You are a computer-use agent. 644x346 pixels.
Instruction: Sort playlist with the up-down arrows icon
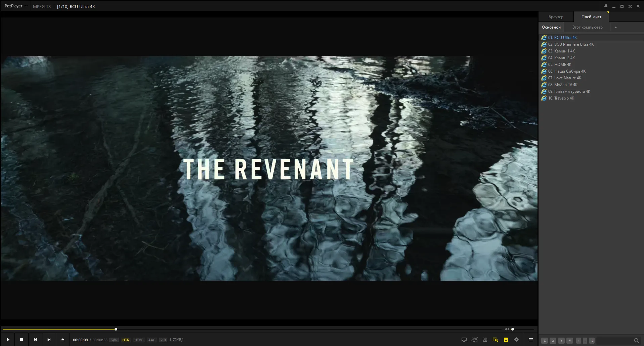pyautogui.click(x=592, y=341)
